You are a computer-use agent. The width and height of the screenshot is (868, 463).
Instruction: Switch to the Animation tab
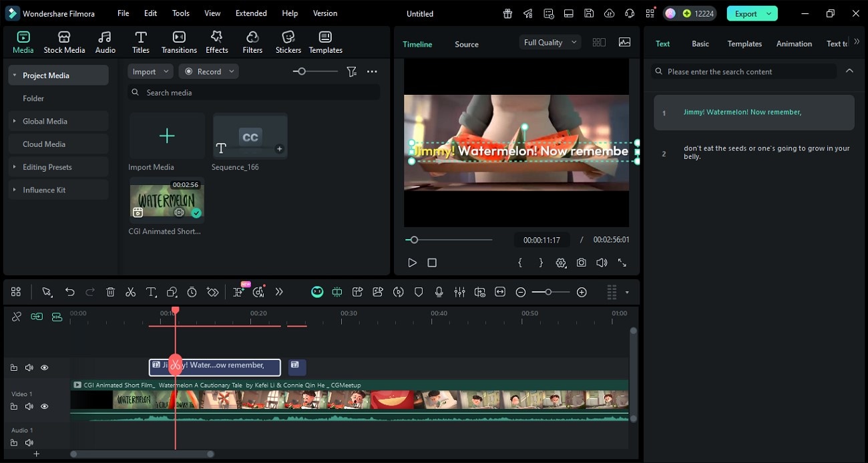click(794, 43)
